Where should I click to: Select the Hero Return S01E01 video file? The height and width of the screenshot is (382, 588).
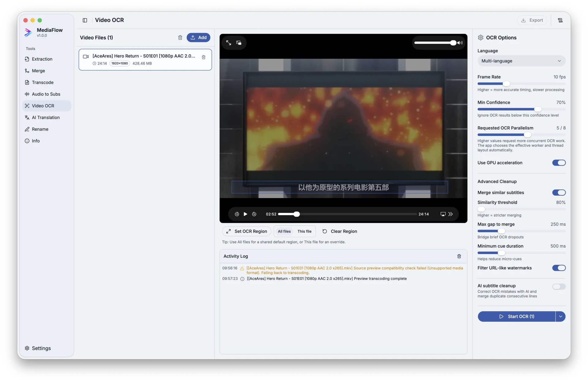145,60
